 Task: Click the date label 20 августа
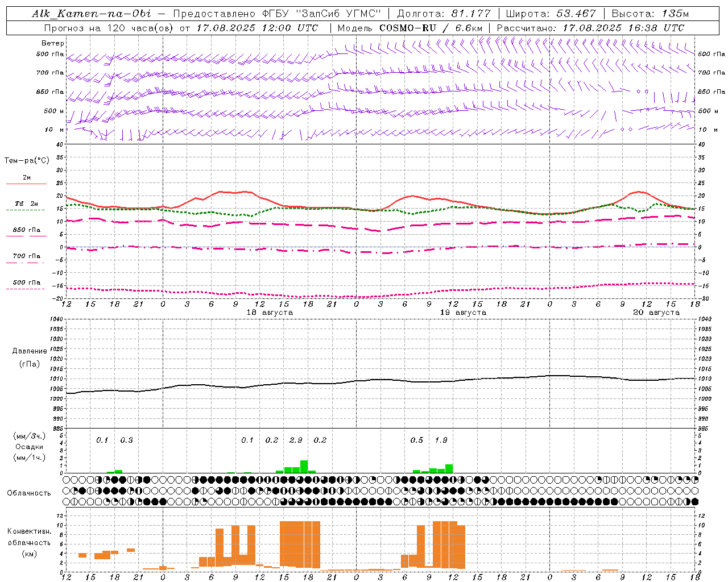pos(656,313)
